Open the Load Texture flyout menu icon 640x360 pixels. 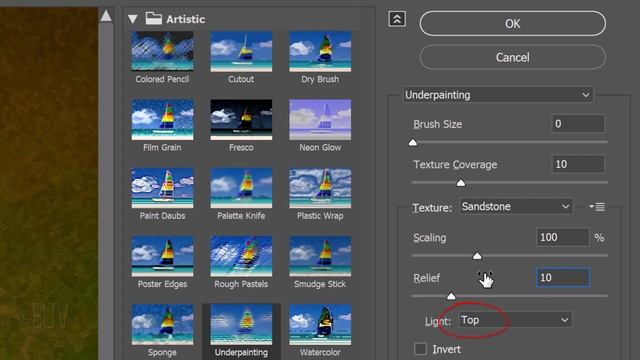pos(597,207)
